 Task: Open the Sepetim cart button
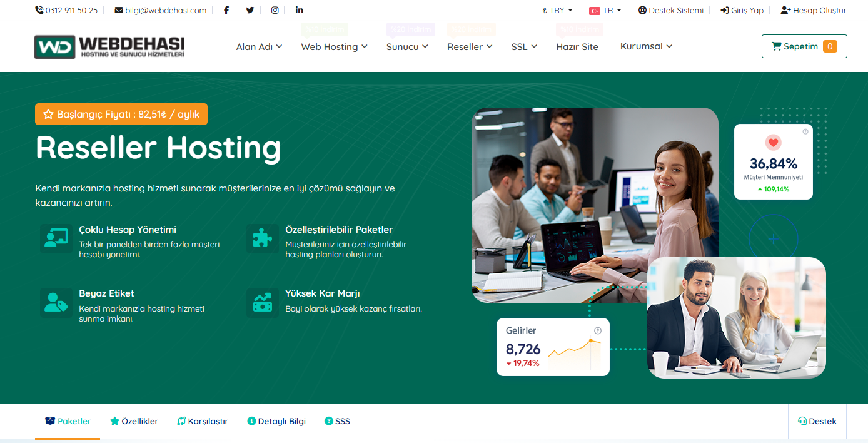804,46
